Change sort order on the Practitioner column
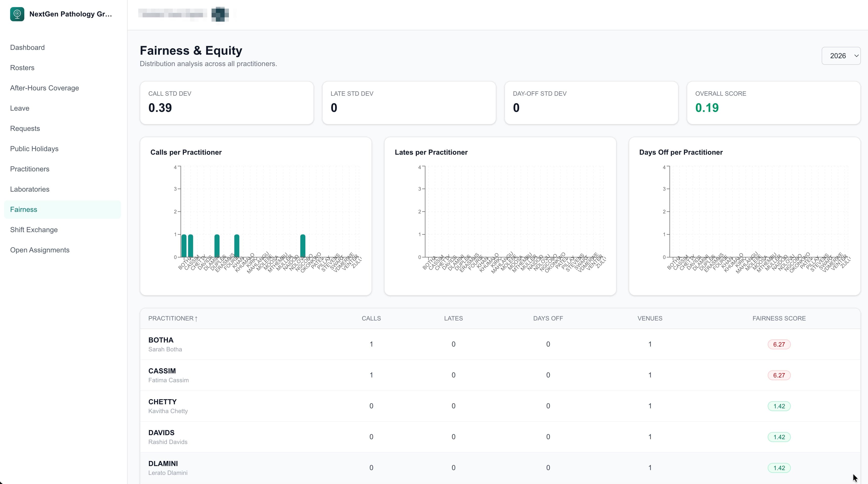Screen dimensions: 868x484 (172, 318)
